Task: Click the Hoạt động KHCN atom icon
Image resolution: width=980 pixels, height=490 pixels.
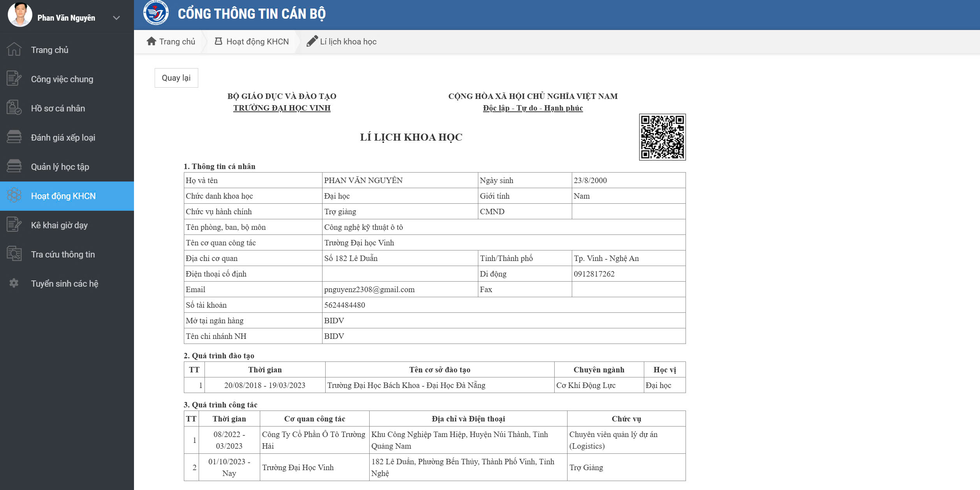Action: click(x=14, y=196)
